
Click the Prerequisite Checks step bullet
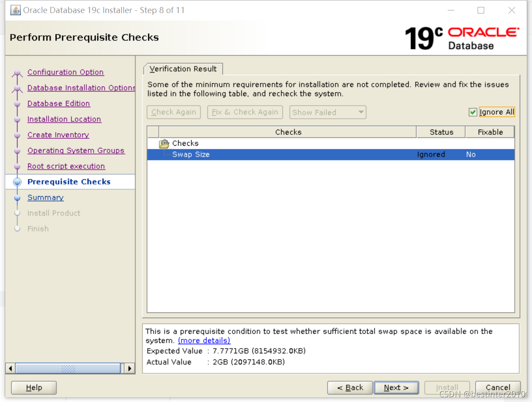(17, 182)
